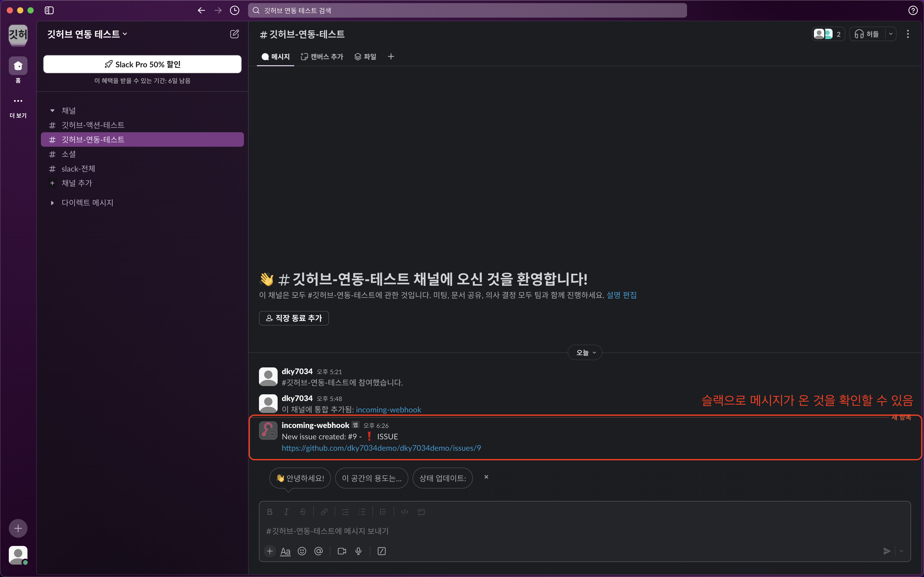The width and height of the screenshot is (924, 577).
Task: Click the emoji picker icon in composer
Action: pos(302,551)
